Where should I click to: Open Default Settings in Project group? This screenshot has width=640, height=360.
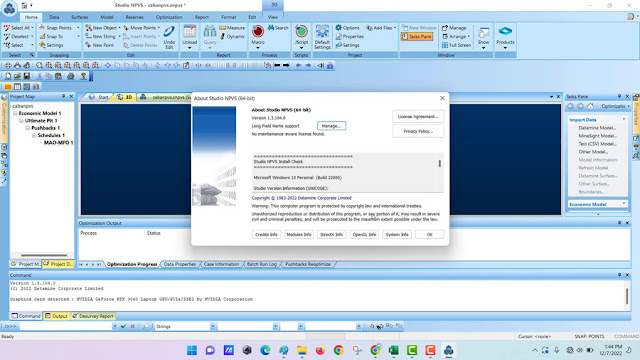pyautogui.click(x=322, y=37)
